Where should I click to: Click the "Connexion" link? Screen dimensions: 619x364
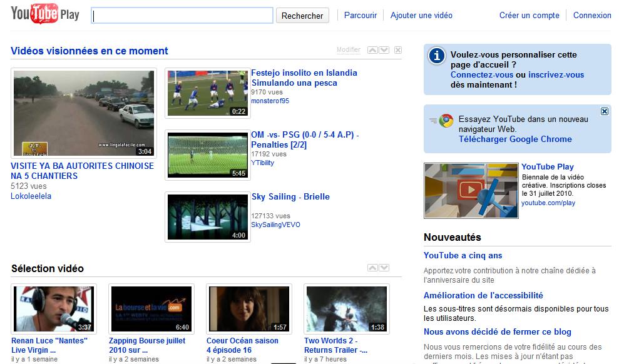(592, 15)
